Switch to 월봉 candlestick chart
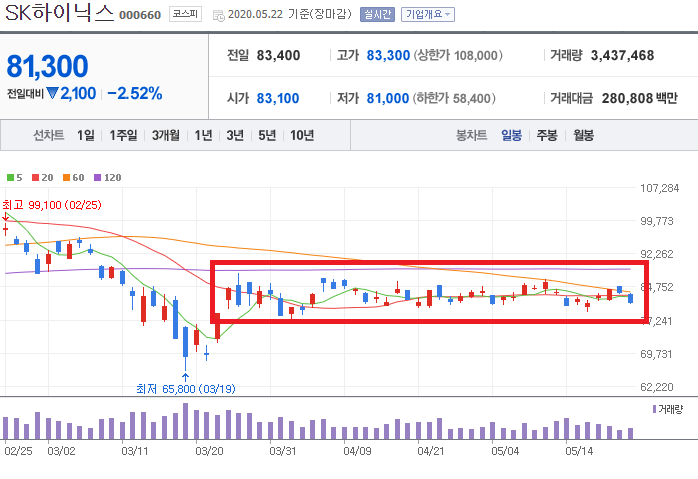Viewport: 698px width, 479px height. coord(583,135)
